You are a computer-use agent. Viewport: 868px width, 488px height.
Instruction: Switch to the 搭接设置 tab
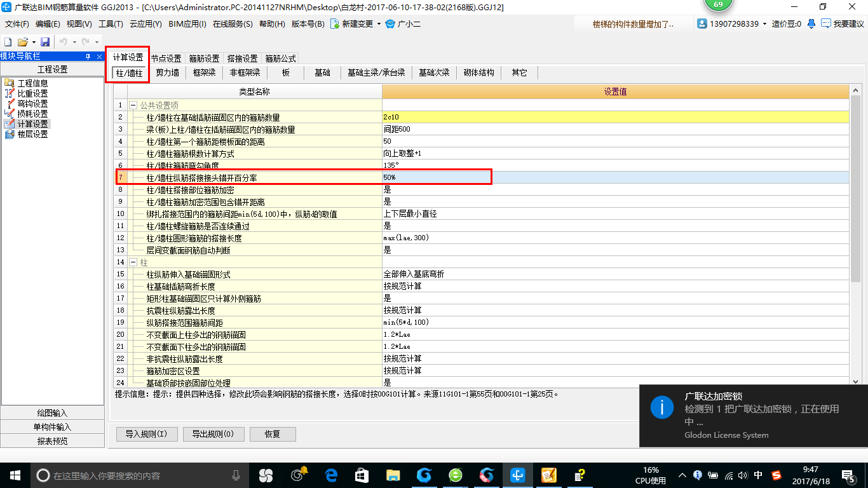[x=242, y=58]
